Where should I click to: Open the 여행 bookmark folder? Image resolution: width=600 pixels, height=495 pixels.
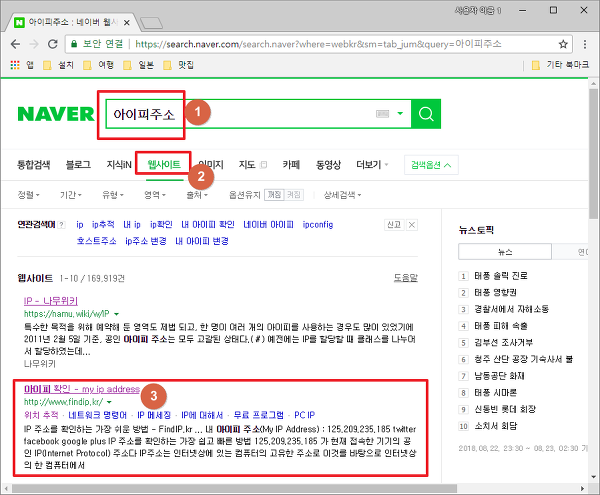(99, 65)
